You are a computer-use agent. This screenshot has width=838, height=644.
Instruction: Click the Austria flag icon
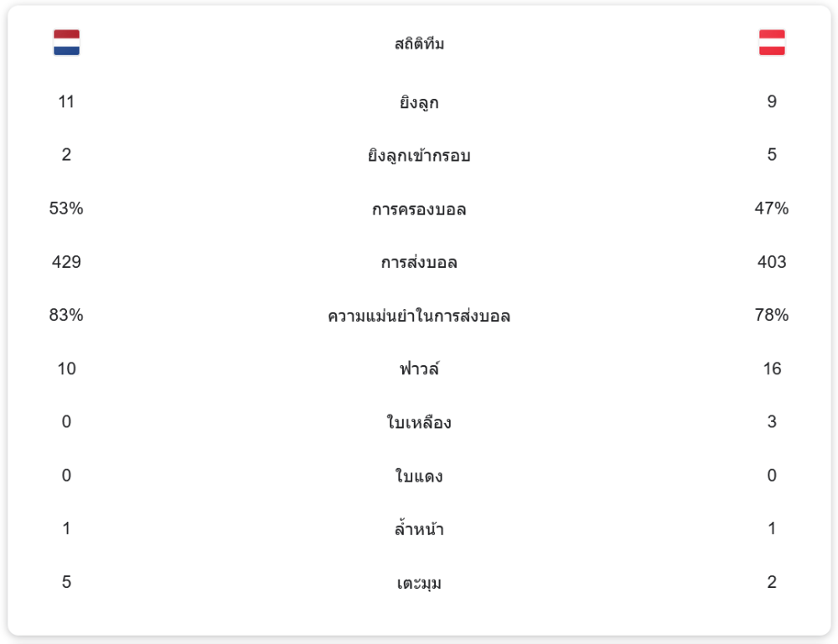[772, 43]
